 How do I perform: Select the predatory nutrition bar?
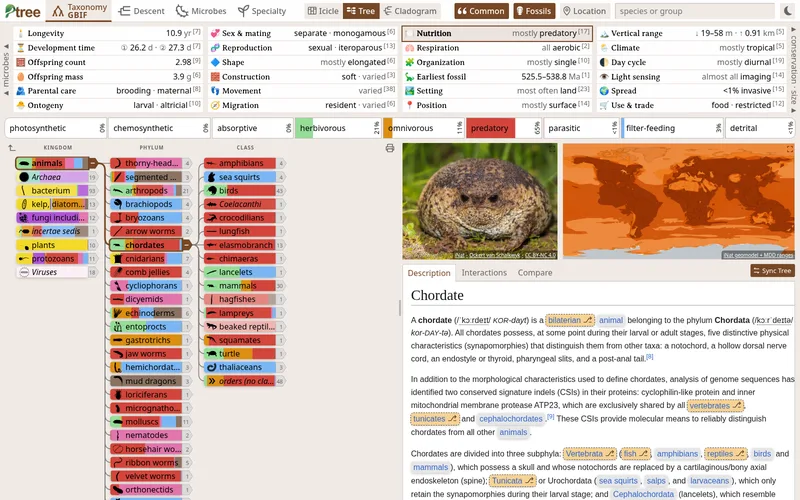(x=503, y=128)
